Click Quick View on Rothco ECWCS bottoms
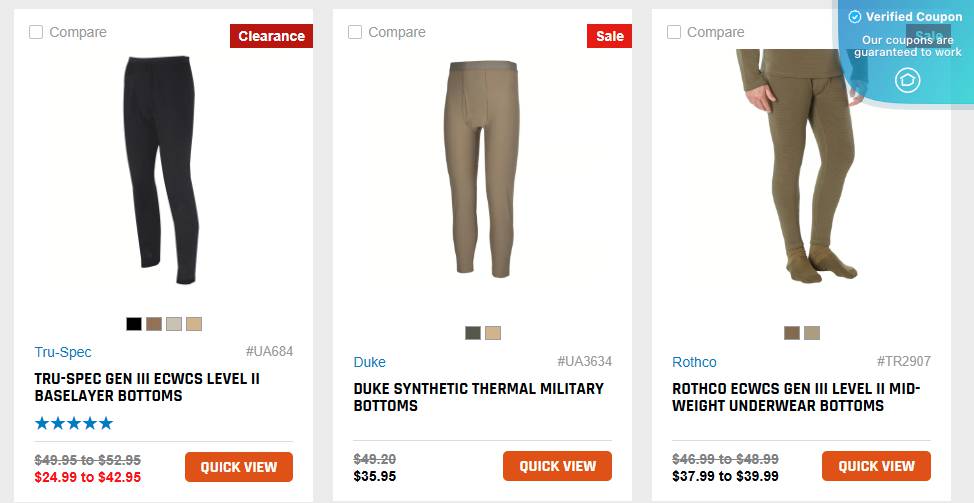The width and height of the screenshot is (974, 503). click(x=876, y=466)
